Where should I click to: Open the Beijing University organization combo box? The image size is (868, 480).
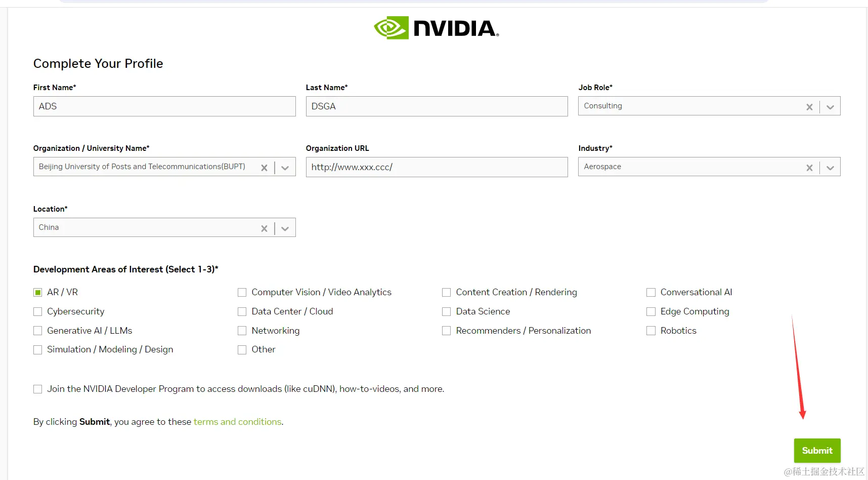[x=164, y=167]
